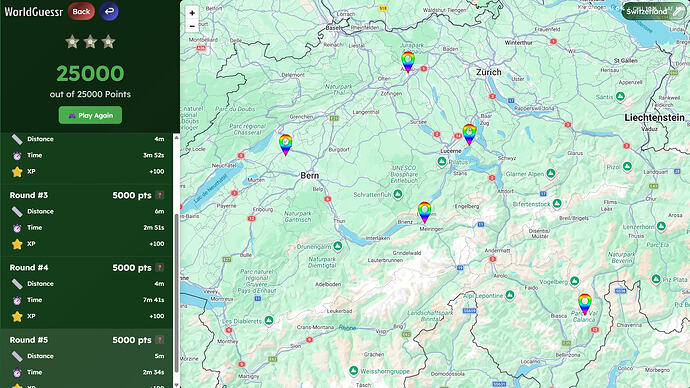Click the rainbow map pin above Meiringen

[x=424, y=212]
